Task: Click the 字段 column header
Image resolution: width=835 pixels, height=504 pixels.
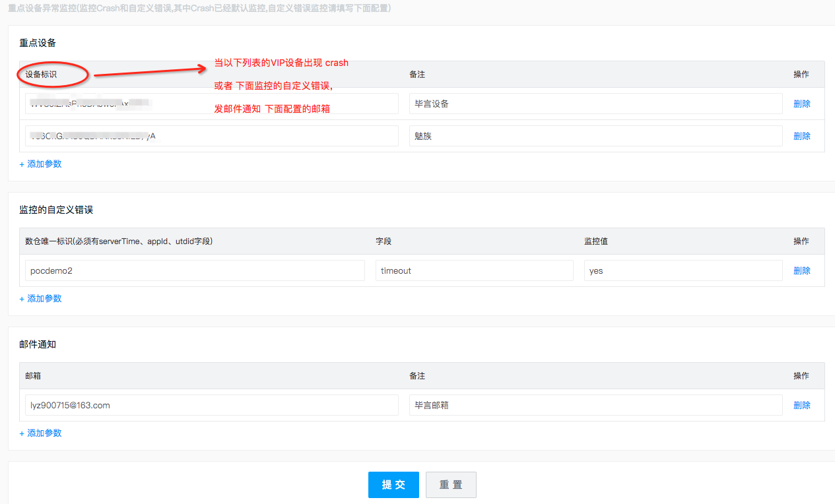Action: 384,241
